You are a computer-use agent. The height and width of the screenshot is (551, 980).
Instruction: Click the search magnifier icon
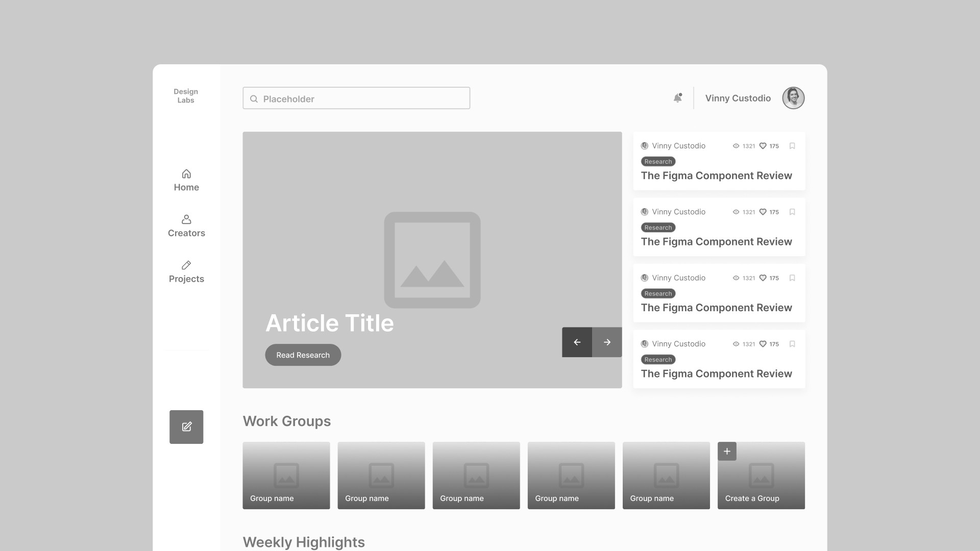coord(254,99)
